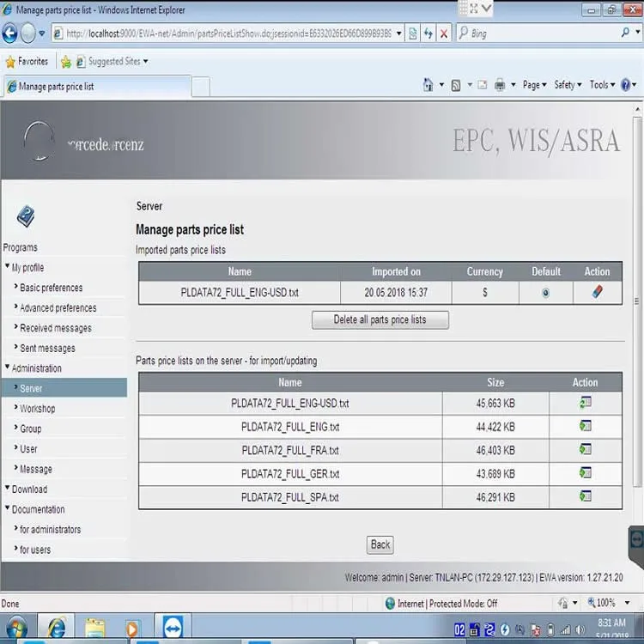
Task: Click the Print toolbar icon
Action: tap(500, 85)
